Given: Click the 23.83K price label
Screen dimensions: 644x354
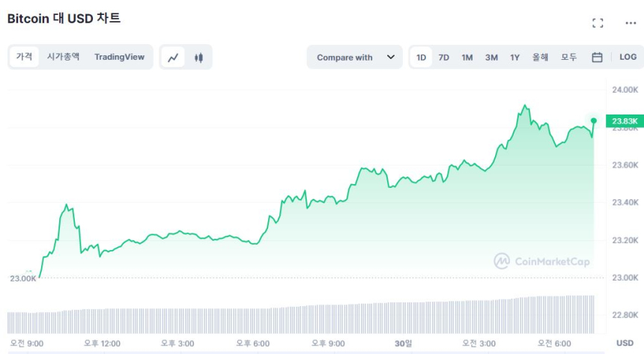Looking at the screenshot, I should [x=624, y=121].
